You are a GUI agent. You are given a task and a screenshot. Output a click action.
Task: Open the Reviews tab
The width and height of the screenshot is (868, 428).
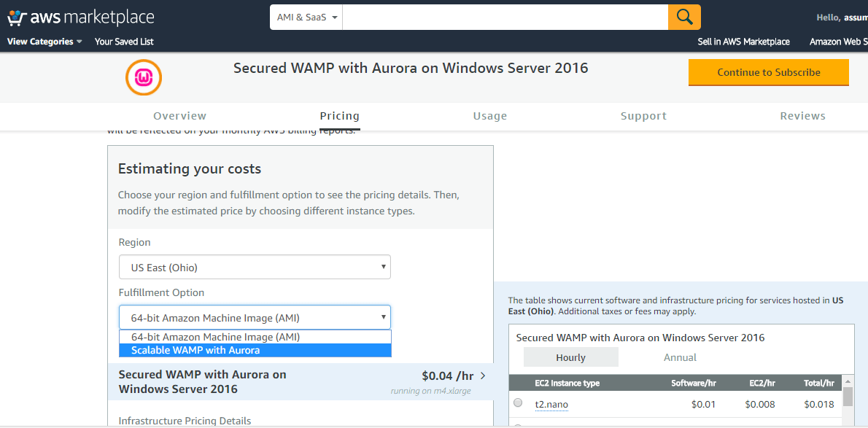click(802, 116)
